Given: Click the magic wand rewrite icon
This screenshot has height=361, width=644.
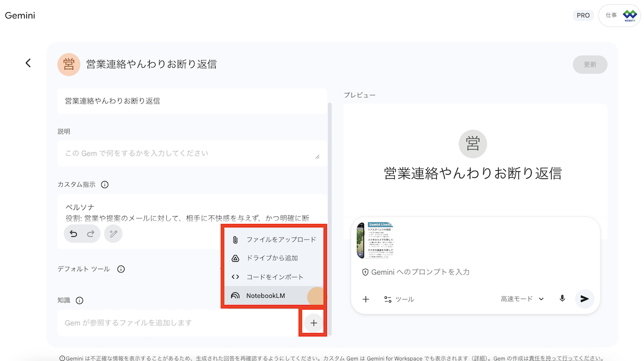Looking at the screenshot, I should [113, 234].
